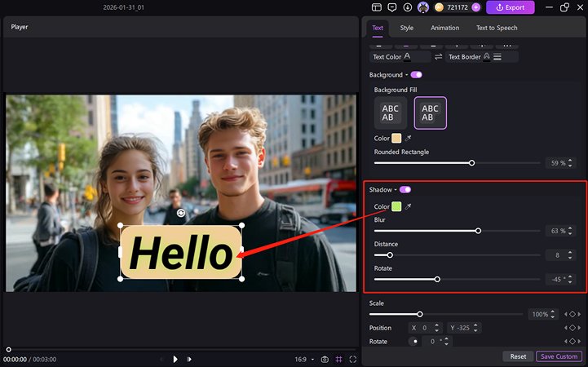
Task: Click the shadow Rotate -45 field
Action: [556, 279]
